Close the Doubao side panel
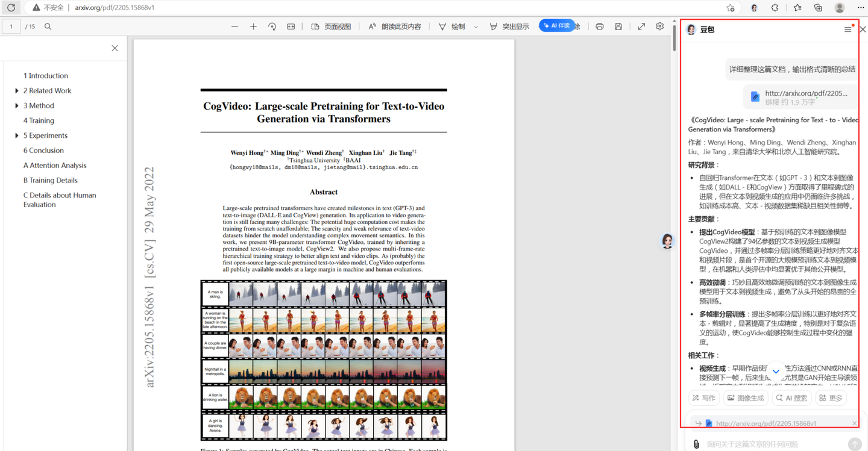Viewport: 868px width, 451px height. pos(863,30)
